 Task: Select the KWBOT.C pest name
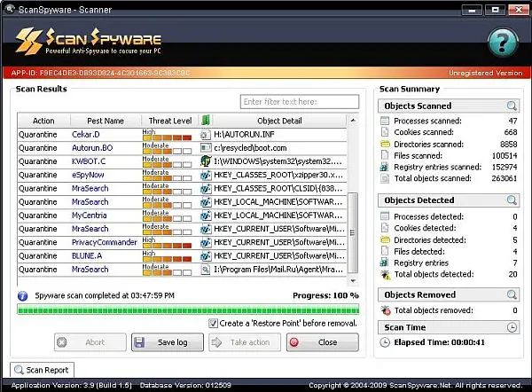point(89,161)
